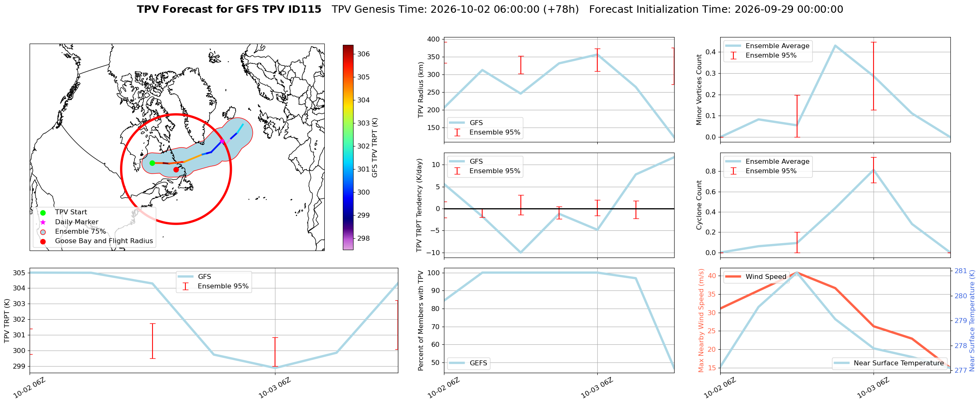980x404 pixels.
Task: Click the 281 tick on the surface temperature axis
Action: click(x=961, y=271)
